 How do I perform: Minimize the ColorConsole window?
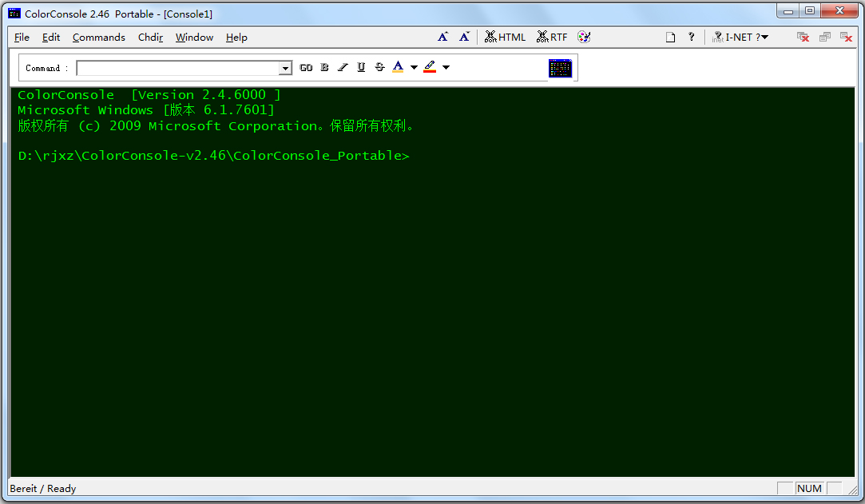tap(788, 11)
